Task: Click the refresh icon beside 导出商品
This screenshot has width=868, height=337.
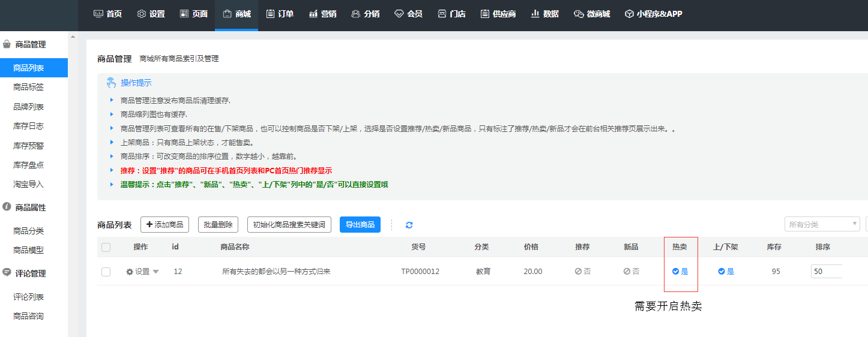Action: click(x=409, y=225)
